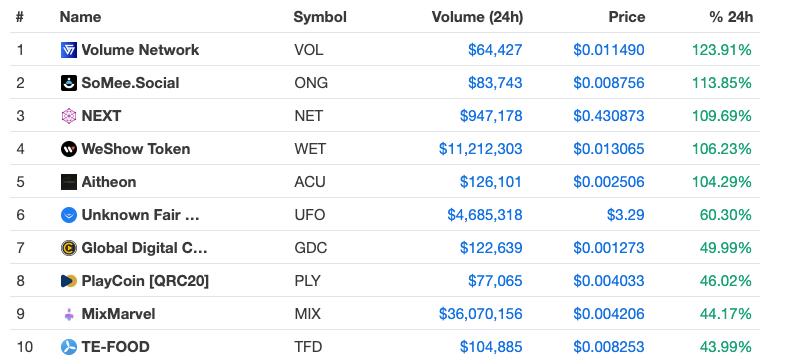Click the pink NEXT coin logo icon

tap(69, 116)
